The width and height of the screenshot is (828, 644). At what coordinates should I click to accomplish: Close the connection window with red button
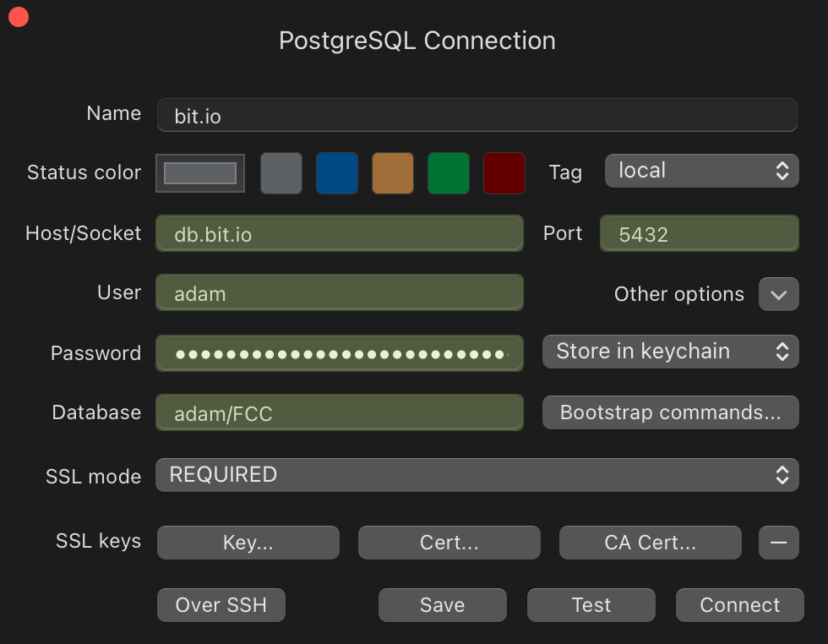19,16
